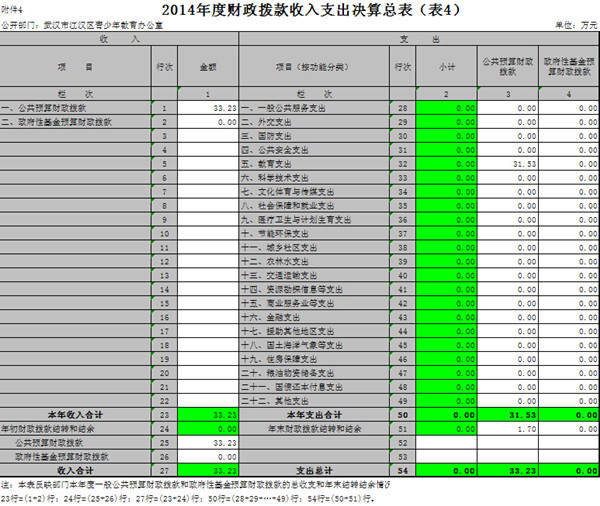Click the '本年收入合计' row label
This screenshot has width=600, height=506.
pos(74,414)
